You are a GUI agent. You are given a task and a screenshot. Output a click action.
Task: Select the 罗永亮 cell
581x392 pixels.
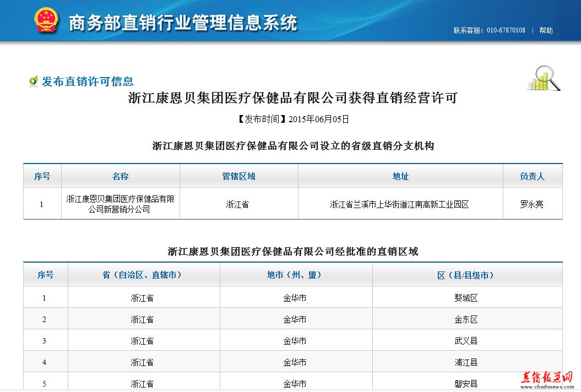[x=533, y=204]
